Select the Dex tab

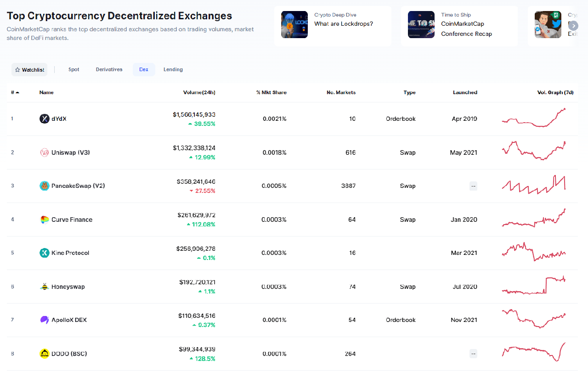pos(144,70)
